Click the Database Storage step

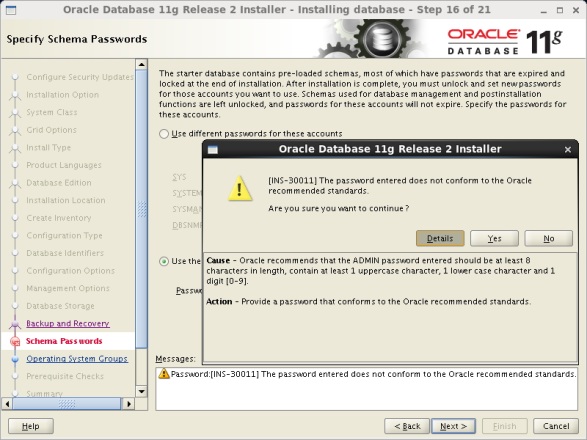click(x=60, y=306)
